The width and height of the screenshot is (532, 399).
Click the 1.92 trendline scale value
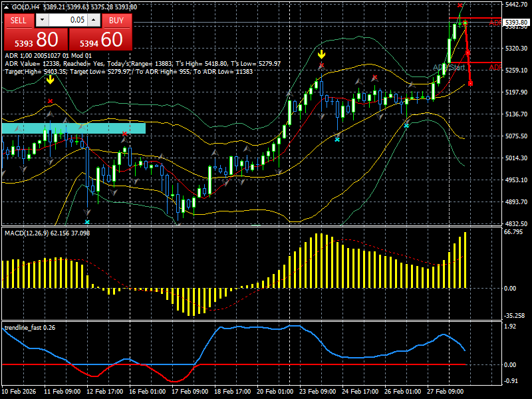tap(510, 326)
